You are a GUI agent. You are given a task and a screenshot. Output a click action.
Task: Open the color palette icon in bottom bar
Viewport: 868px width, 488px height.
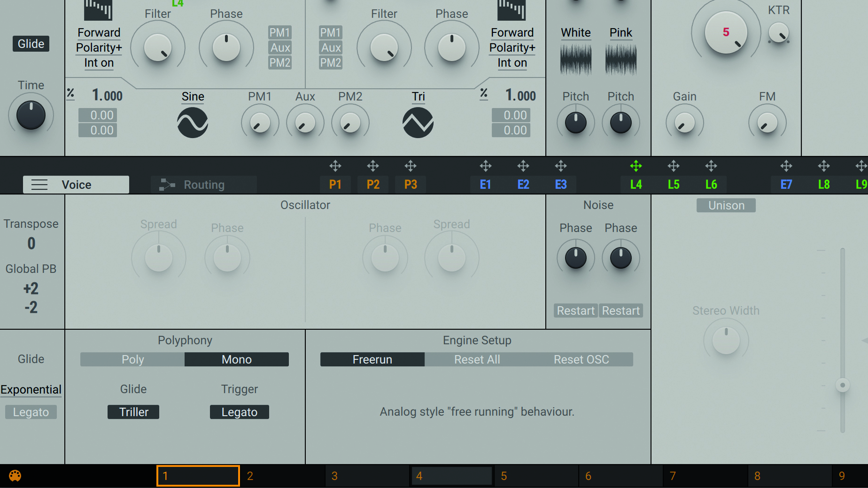click(x=15, y=476)
